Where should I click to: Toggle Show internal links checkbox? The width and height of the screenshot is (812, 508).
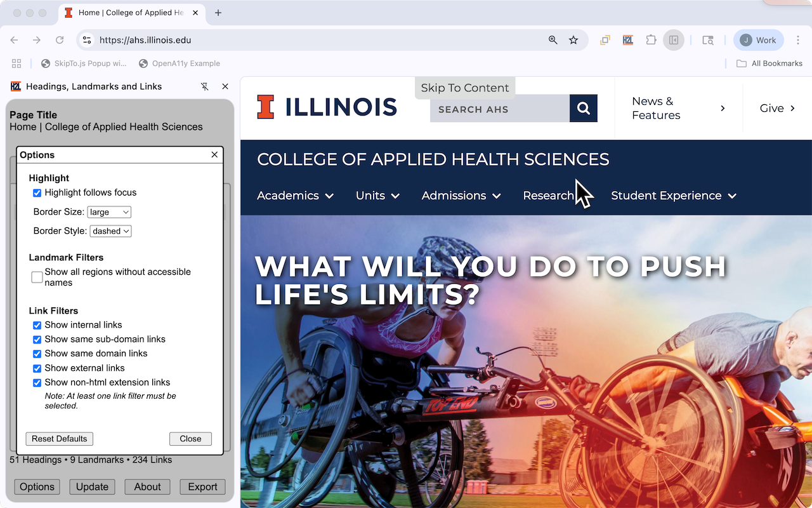point(37,325)
